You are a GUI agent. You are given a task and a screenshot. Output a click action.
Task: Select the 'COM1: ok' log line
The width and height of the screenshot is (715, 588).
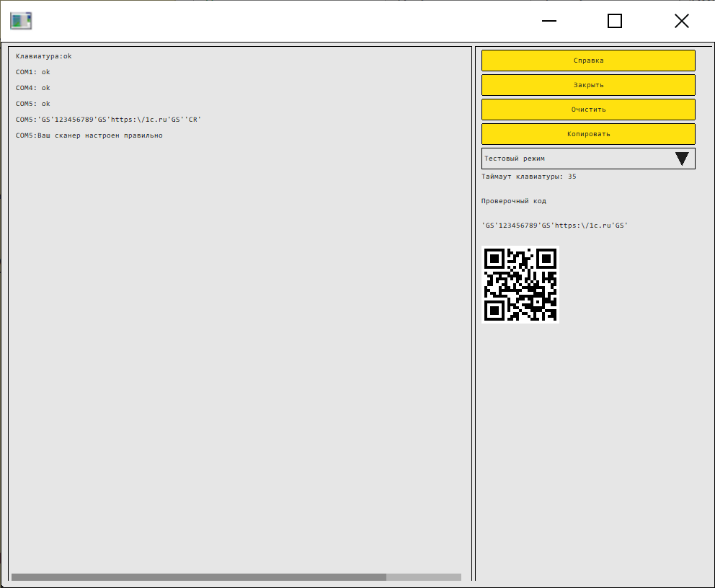click(x=33, y=73)
